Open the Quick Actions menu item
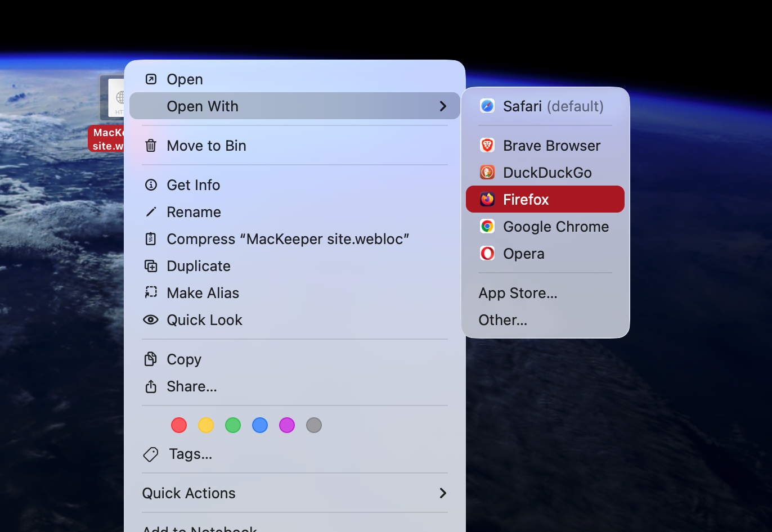This screenshot has width=772, height=532. [x=295, y=493]
